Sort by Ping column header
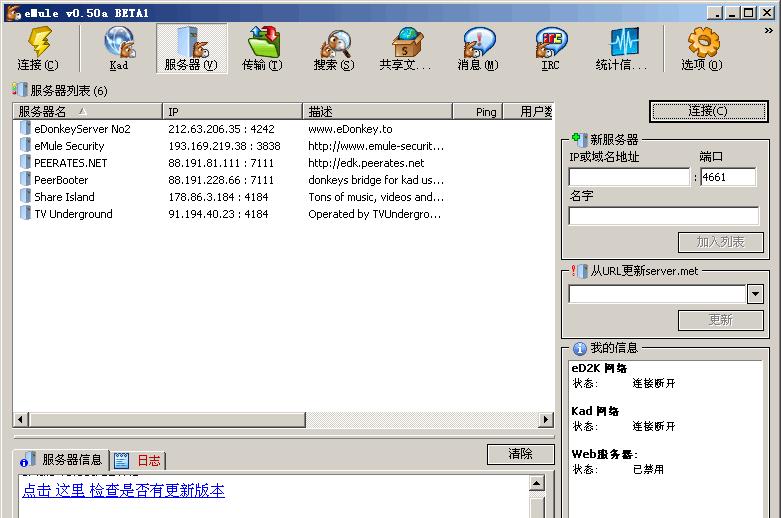Screen dimensions: 781x518 (478, 112)
